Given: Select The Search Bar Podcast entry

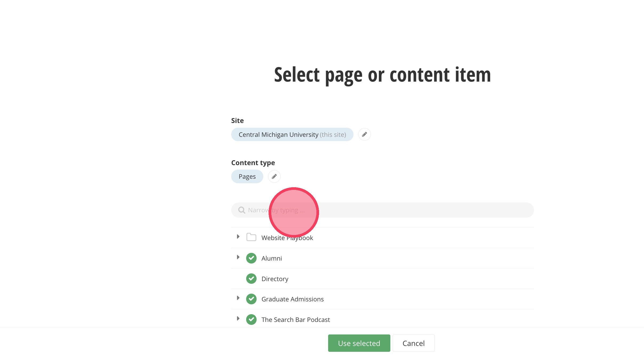Looking at the screenshot, I should [x=296, y=320].
